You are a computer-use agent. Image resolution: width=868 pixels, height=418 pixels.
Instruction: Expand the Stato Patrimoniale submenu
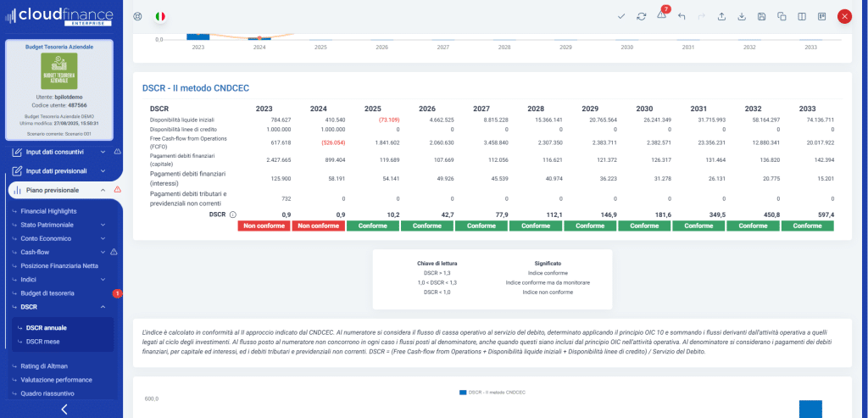[103, 225]
